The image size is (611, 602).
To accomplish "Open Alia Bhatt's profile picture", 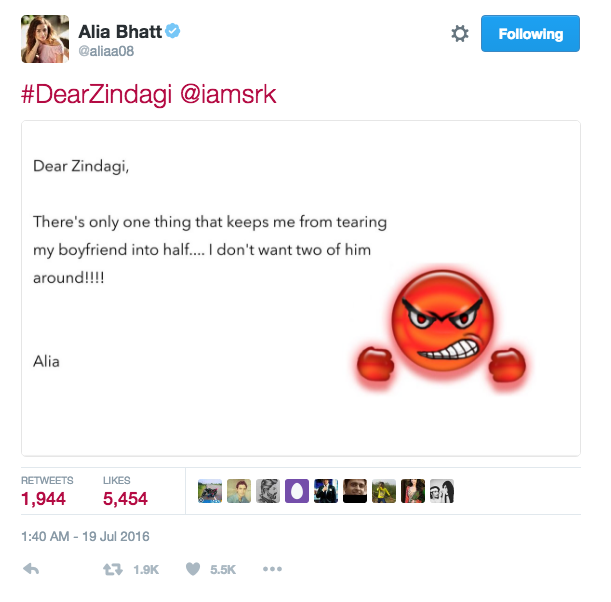I will (45, 39).
